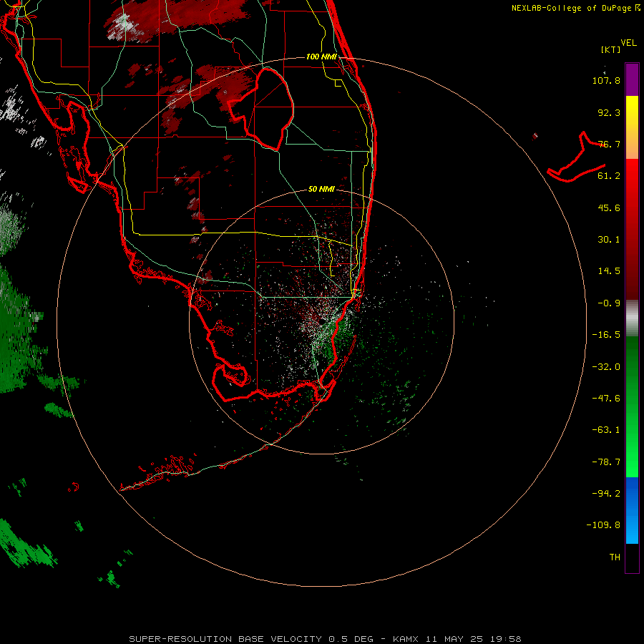Click the 45.6 legend value
Screen dimensions: 644x644
[609, 208]
